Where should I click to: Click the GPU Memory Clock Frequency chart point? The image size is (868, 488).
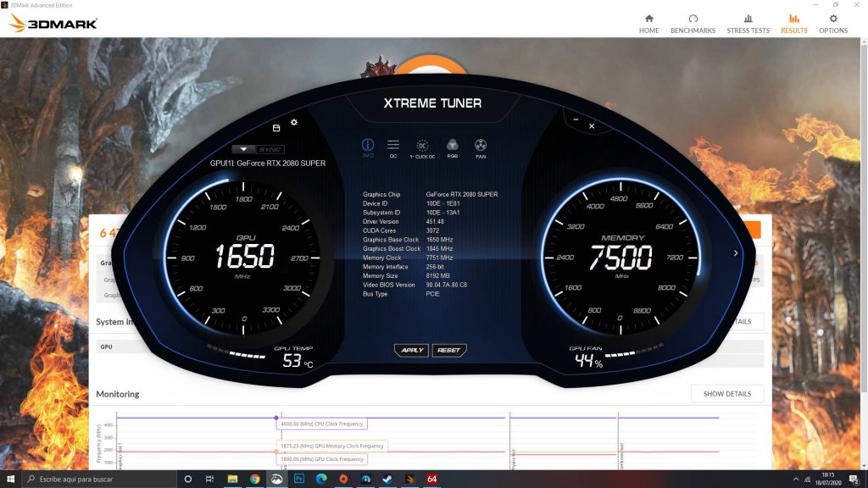tap(276, 452)
